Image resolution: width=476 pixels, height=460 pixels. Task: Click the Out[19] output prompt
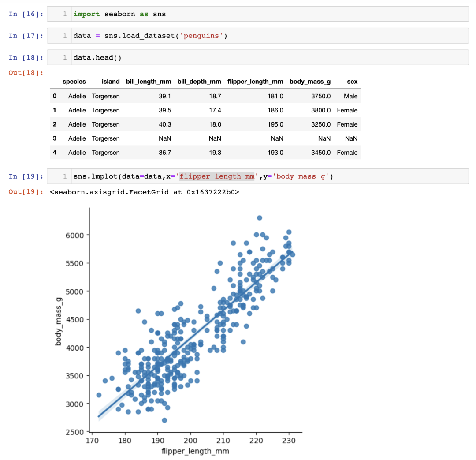26,192
